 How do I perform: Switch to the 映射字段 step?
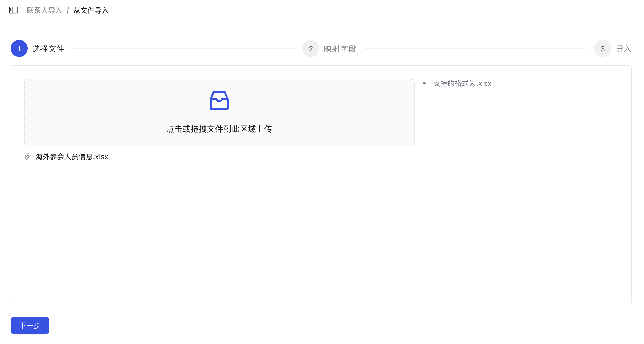pyautogui.click(x=340, y=48)
